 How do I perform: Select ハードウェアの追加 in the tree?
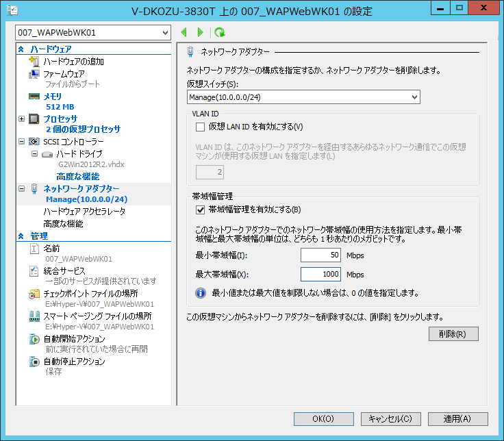pyautogui.click(x=73, y=62)
